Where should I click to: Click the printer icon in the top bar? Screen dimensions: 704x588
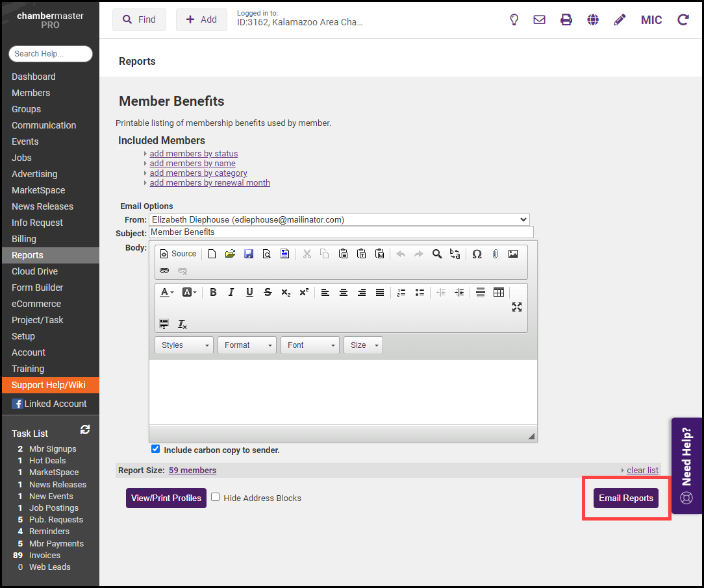[x=566, y=20]
